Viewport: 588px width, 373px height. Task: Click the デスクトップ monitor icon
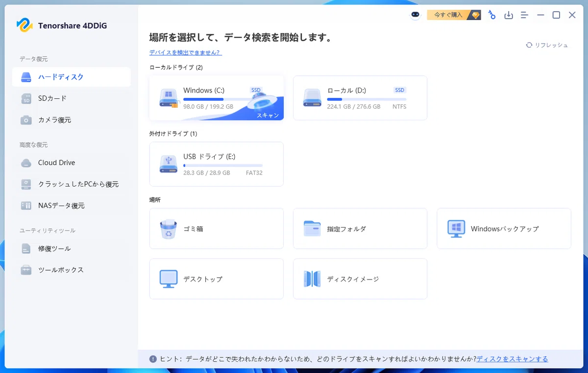169,279
